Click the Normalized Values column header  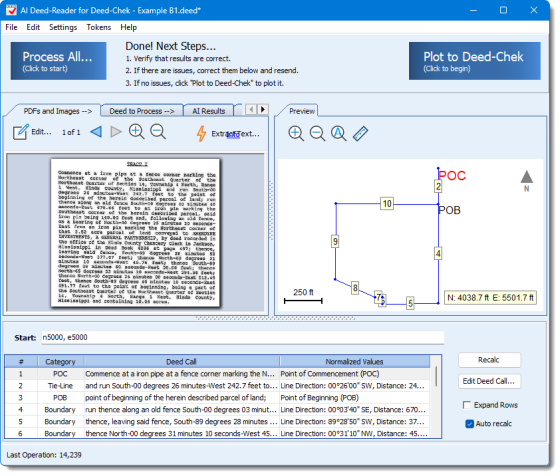[355, 362]
